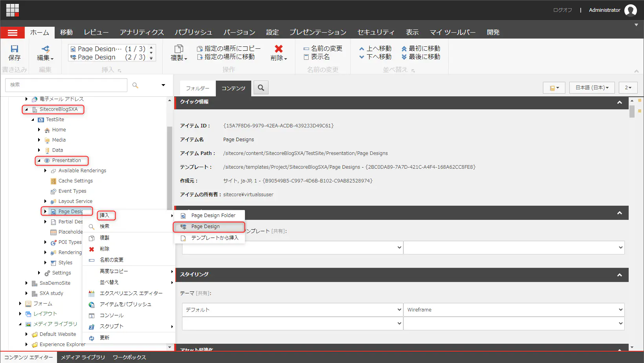
Task: Click the Display name option
Action: [x=316, y=57]
